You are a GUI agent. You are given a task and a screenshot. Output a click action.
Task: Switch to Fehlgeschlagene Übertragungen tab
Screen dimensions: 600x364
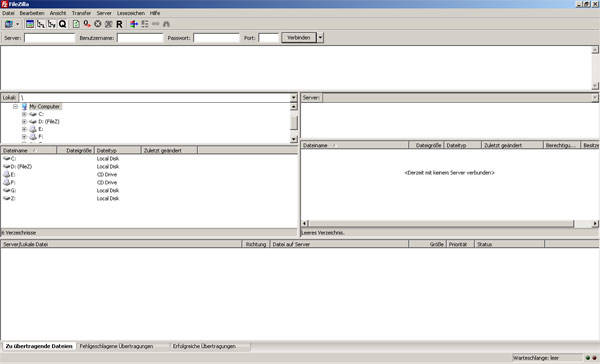point(116,346)
